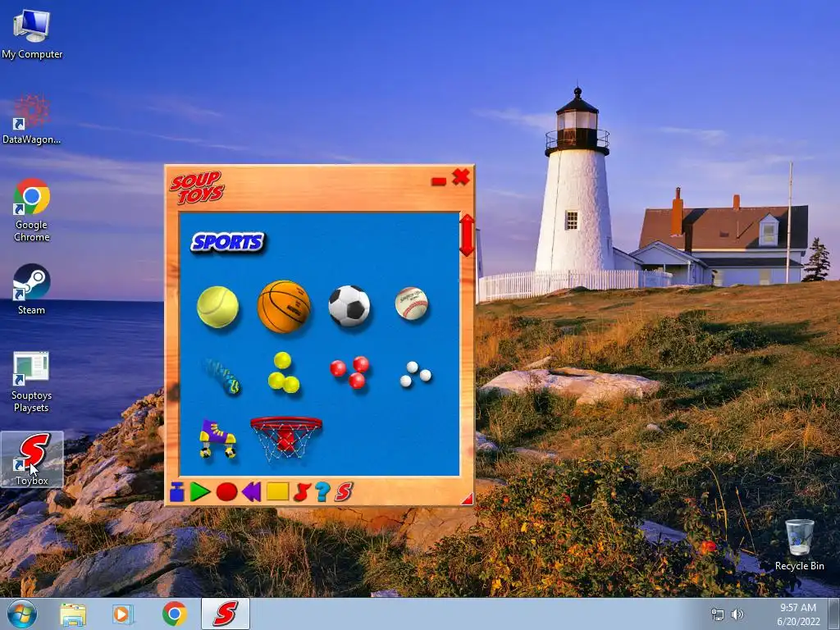Screen dimensions: 840x630
Task: Click the red music note icon
Action: [302, 492]
